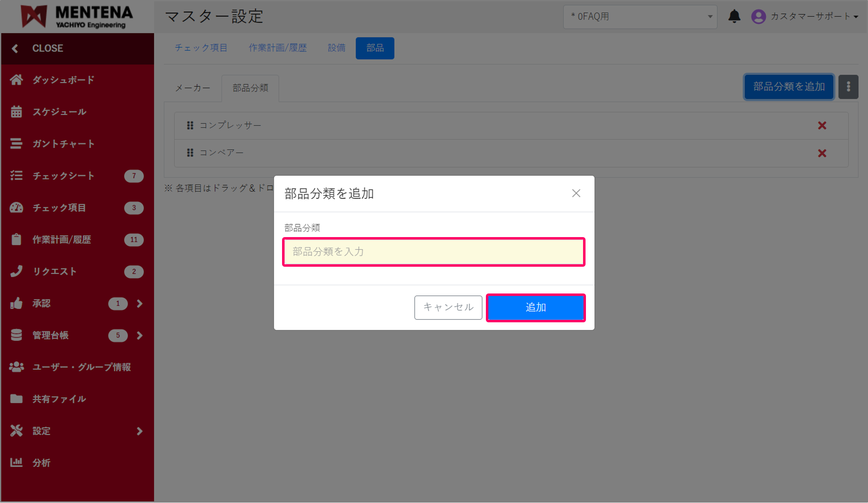Open the * 0FAQ用 facility dropdown
This screenshot has width=868, height=503.
point(640,16)
